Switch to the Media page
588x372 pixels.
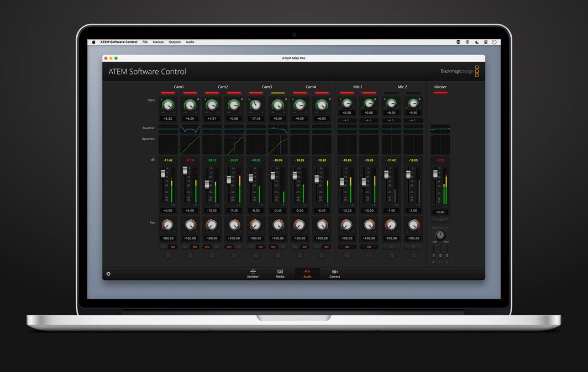click(x=280, y=274)
